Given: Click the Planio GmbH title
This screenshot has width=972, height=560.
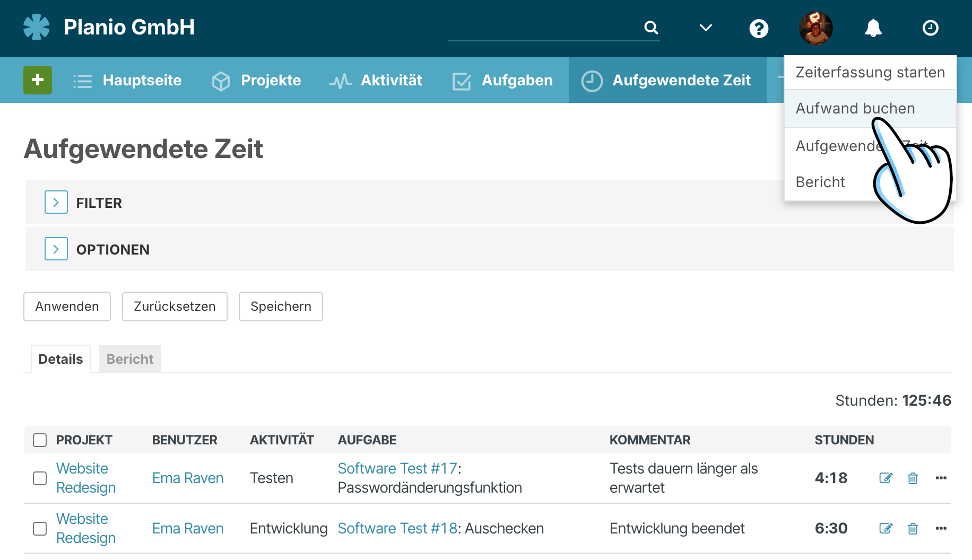Looking at the screenshot, I should point(129,27).
